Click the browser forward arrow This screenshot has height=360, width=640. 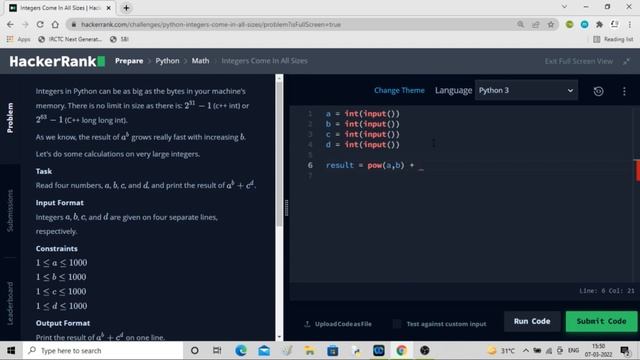(x=25, y=24)
